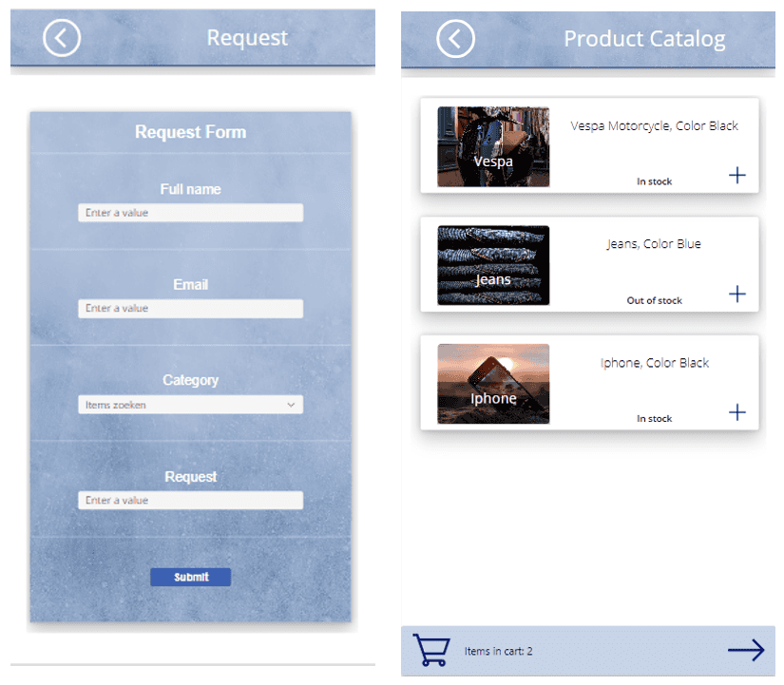Submit the request form

(190, 577)
